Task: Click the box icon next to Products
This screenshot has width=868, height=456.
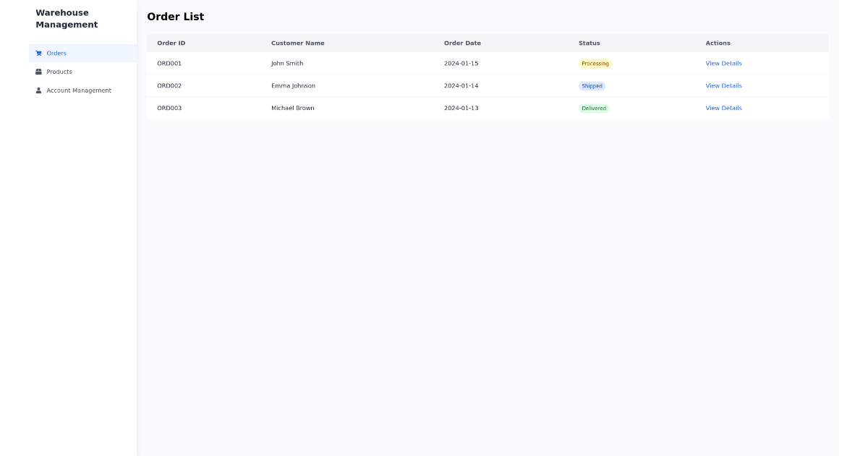Action: tap(38, 72)
